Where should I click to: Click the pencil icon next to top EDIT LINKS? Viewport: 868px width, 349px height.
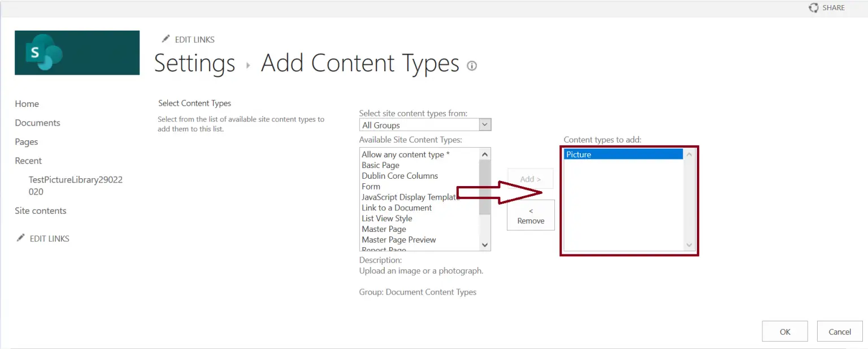[x=165, y=38]
